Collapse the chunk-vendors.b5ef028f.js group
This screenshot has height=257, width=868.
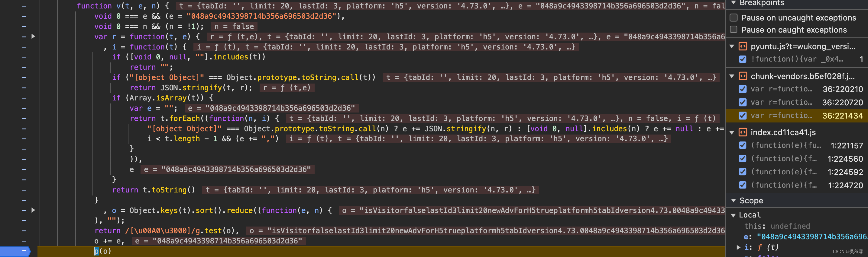click(732, 76)
